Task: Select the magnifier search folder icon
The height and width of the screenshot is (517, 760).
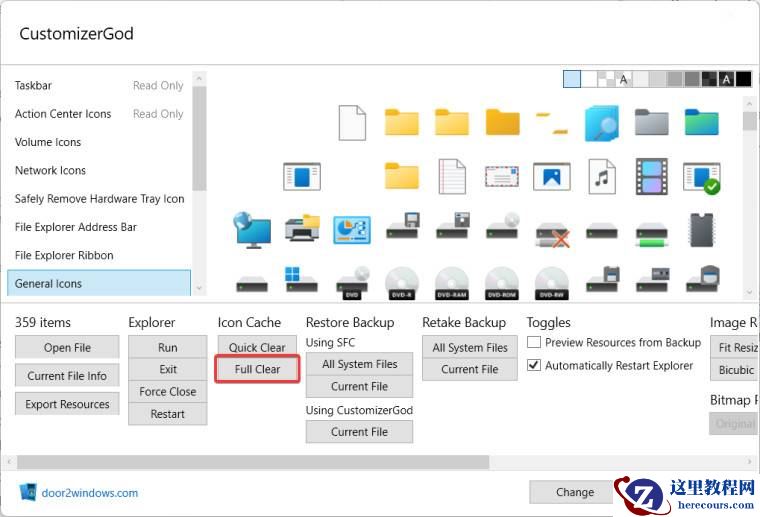Action: click(x=602, y=123)
